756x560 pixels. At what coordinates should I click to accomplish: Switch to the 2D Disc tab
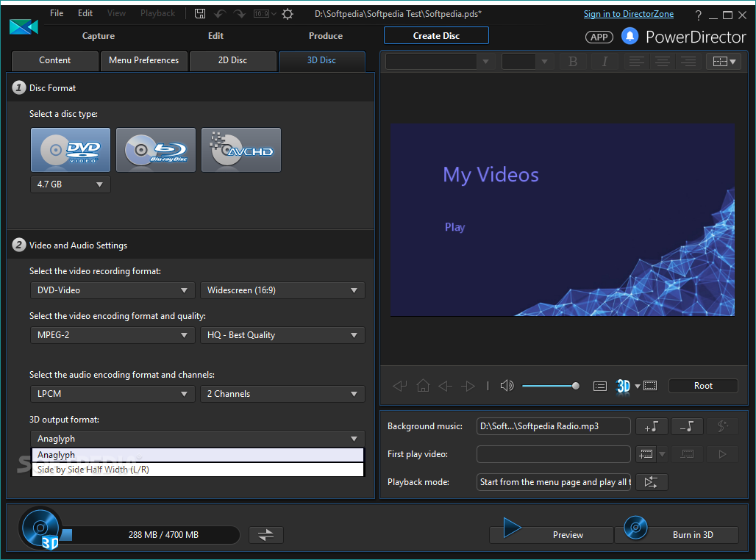233,60
